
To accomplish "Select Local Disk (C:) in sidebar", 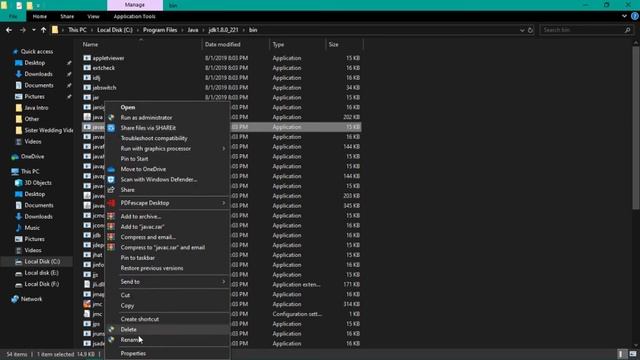I will (x=42, y=262).
